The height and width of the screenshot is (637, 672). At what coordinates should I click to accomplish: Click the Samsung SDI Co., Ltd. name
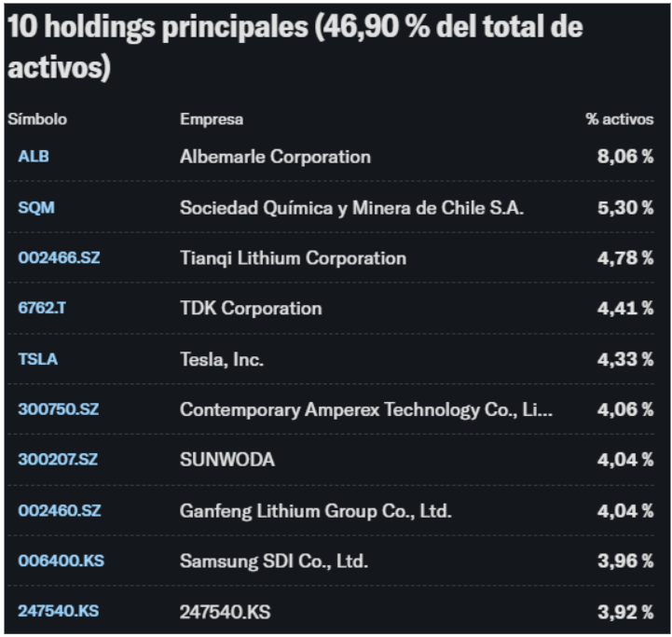[x=274, y=561]
